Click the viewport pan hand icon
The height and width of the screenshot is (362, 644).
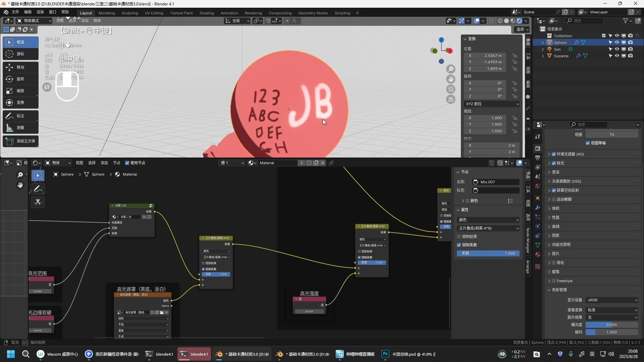[451, 79]
